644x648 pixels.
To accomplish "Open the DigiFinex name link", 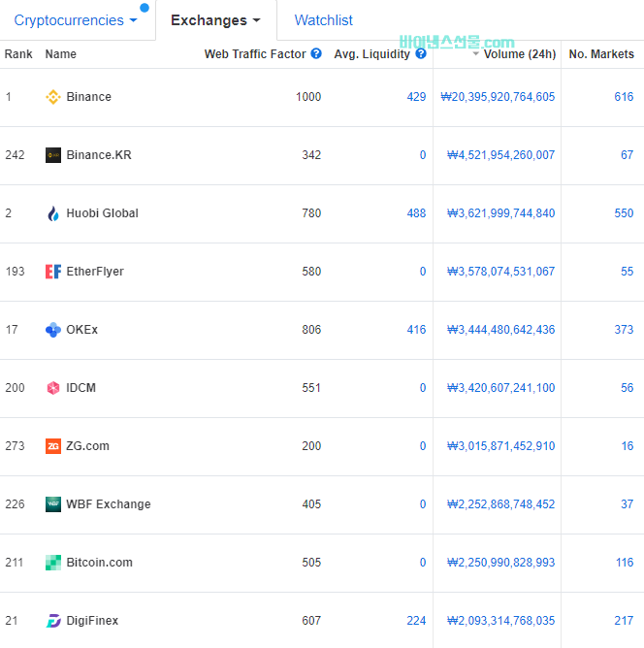I will pyautogui.click(x=92, y=621).
